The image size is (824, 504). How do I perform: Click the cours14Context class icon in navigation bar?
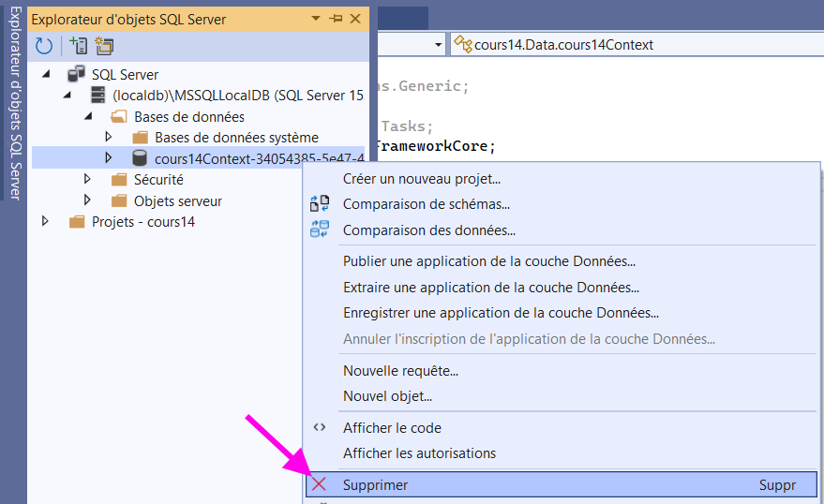click(463, 44)
